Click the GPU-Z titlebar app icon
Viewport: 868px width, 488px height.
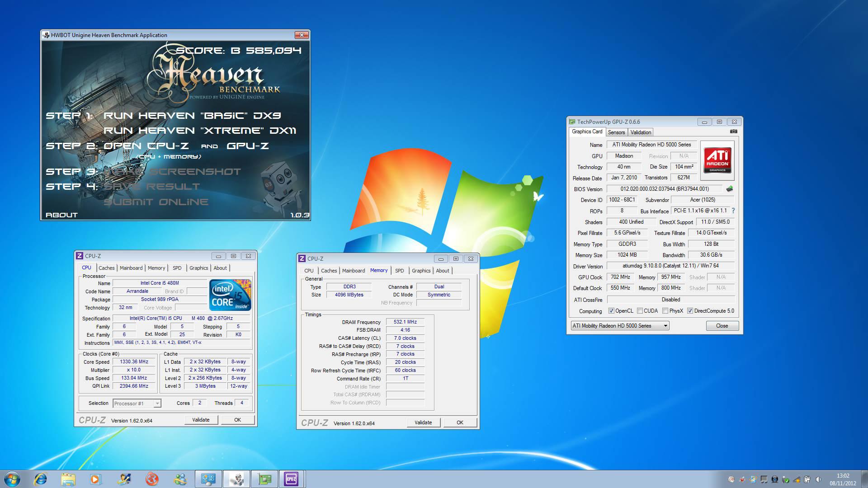pyautogui.click(x=572, y=122)
